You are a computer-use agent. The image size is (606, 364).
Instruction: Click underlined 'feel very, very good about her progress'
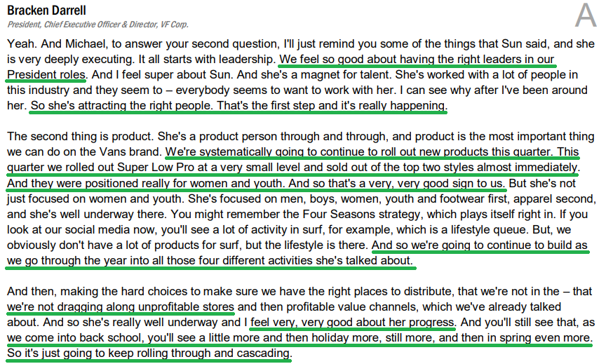coord(353,322)
